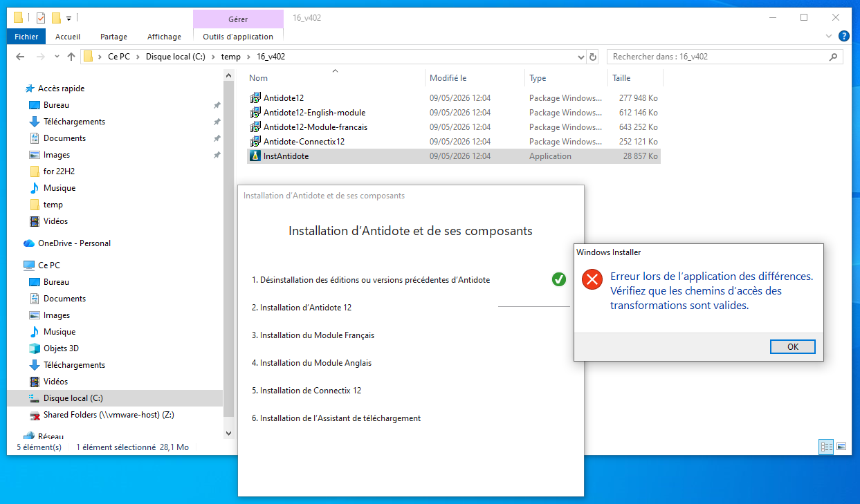
Task: Click the search magnifier icon
Action: pyautogui.click(x=834, y=57)
